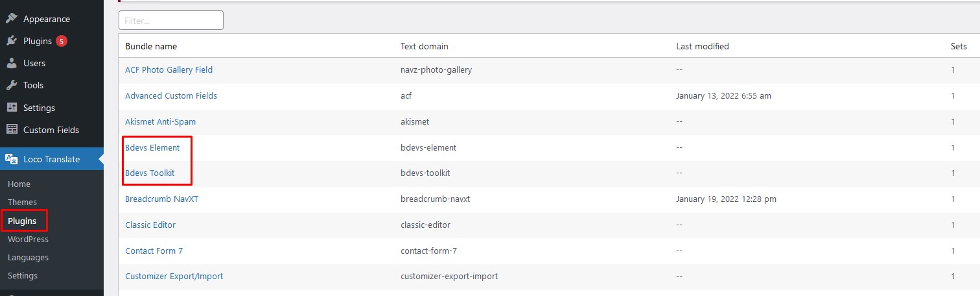The height and width of the screenshot is (296, 980).
Task: Click the Appearance paintbrush icon
Action: [x=12, y=19]
